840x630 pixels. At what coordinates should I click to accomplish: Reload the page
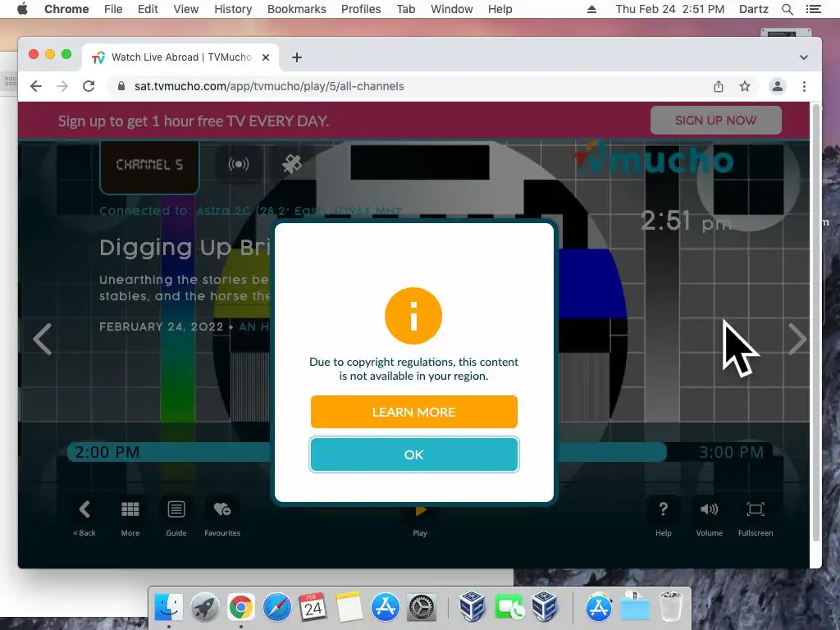coord(89,86)
